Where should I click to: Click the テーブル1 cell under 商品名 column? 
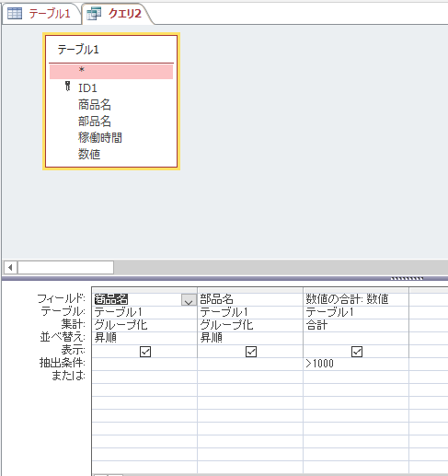coord(144,312)
